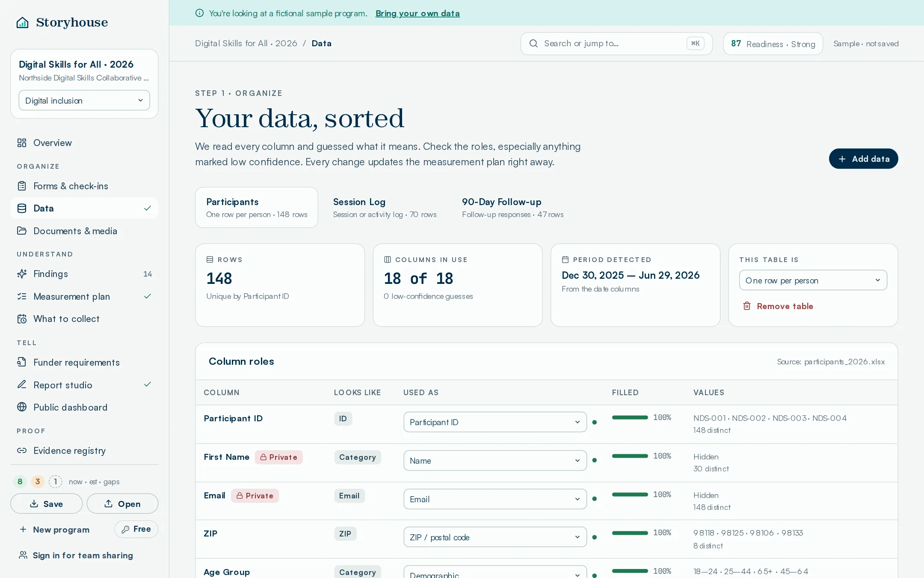Image resolution: width=924 pixels, height=578 pixels.
Task: Click the Save button
Action: tap(46, 504)
